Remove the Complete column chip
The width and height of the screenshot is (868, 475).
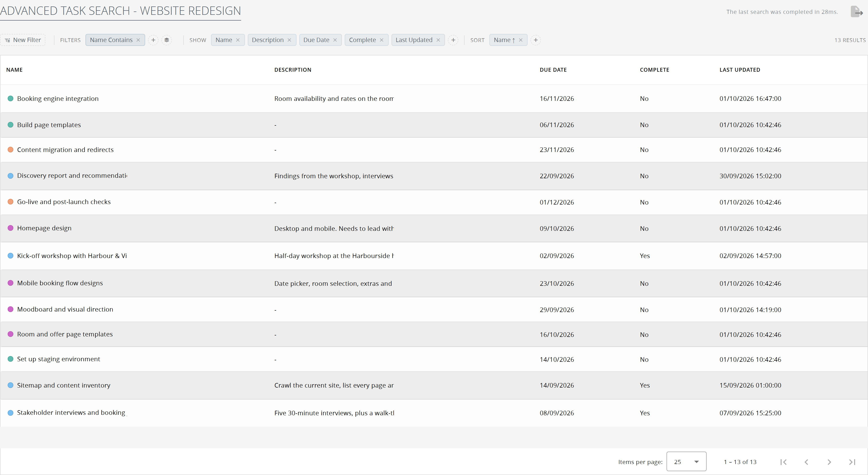point(381,40)
